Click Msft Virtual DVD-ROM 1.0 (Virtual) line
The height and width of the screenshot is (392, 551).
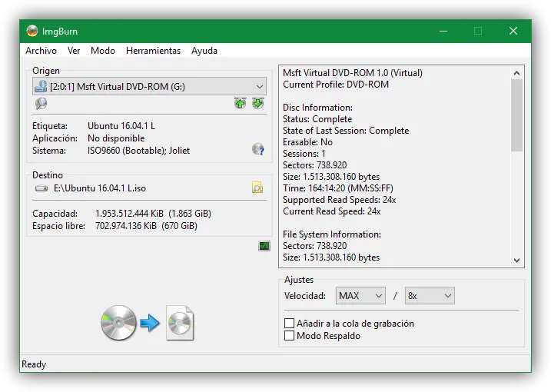353,73
